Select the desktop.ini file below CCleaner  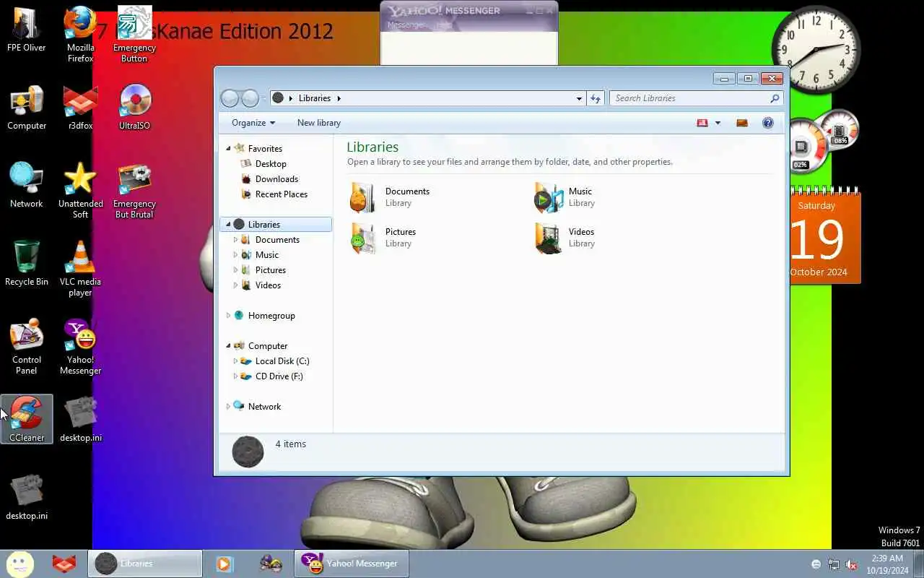tap(27, 497)
